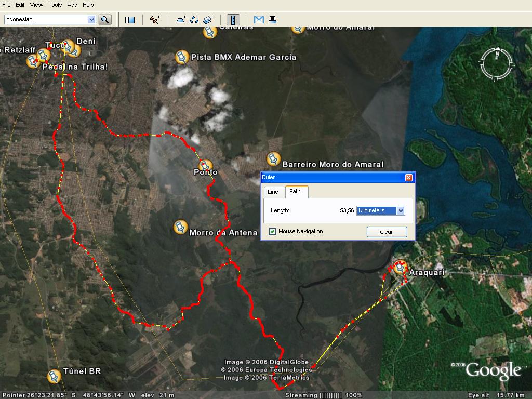Open the search box dropdown arrow
532x399 pixels.
click(91, 19)
